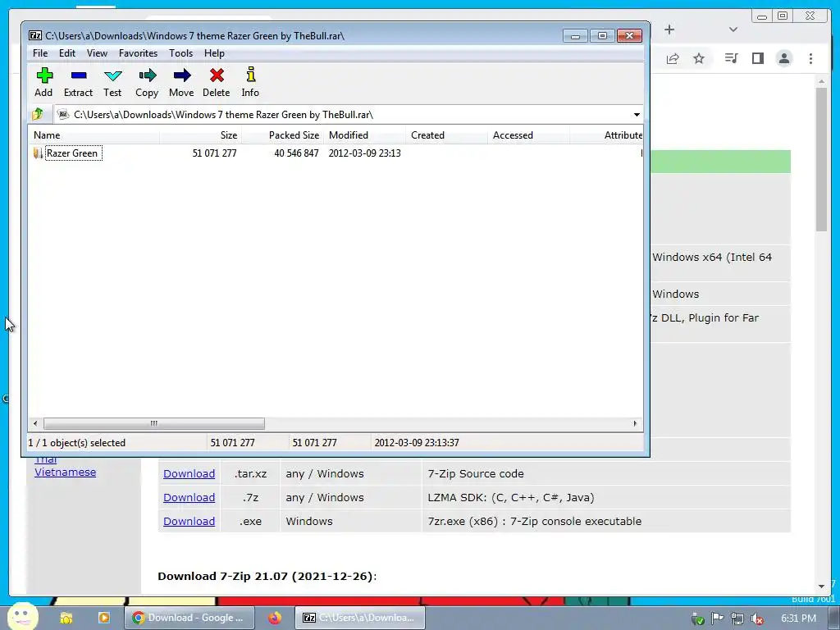This screenshot has height=630, width=840.
Task: Click the 2012-03-09 23:13 modified cell
Action: tap(365, 153)
